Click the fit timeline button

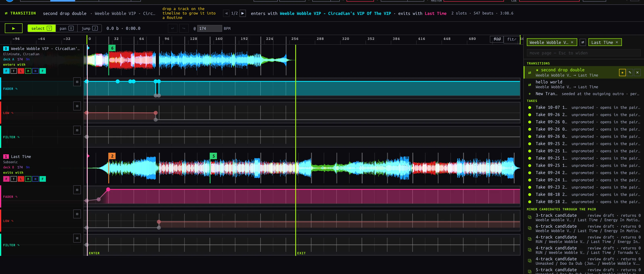(x=512, y=39)
